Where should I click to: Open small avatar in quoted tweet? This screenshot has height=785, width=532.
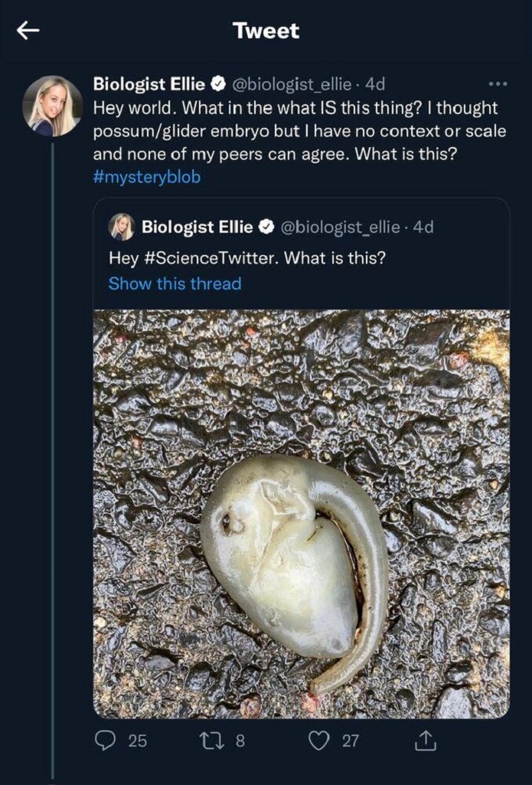click(x=122, y=227)
